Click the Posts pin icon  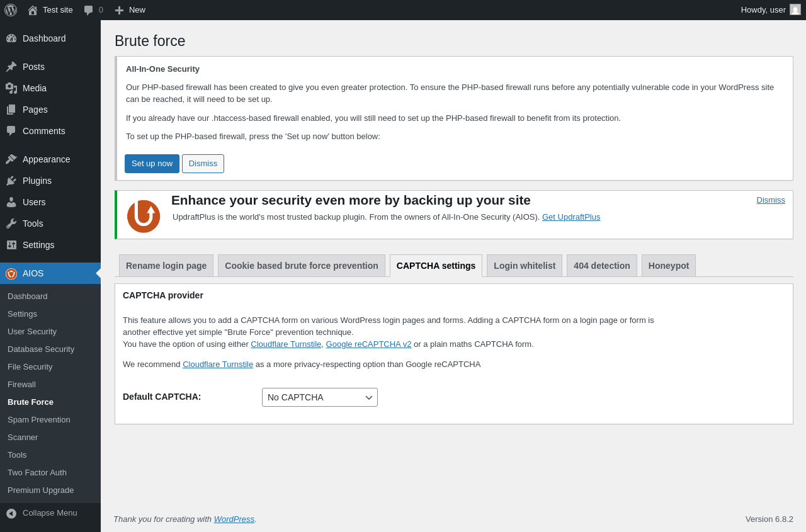tap(11, 67)
